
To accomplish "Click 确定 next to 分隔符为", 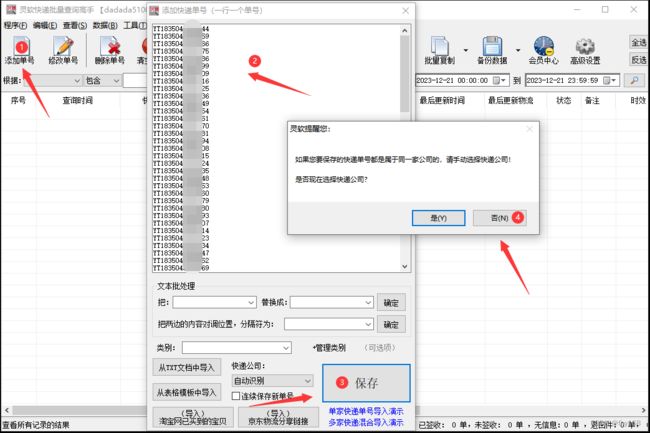I will [x=391, y=324].
